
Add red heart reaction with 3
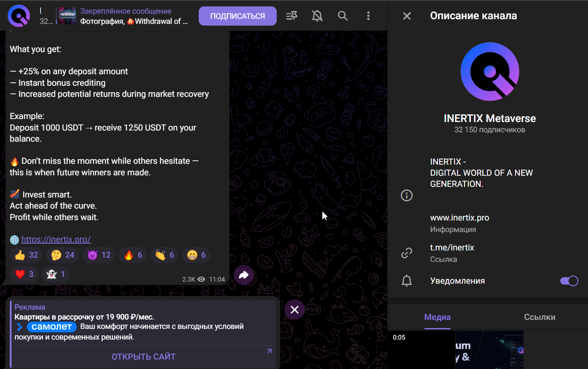click(24, 274)
